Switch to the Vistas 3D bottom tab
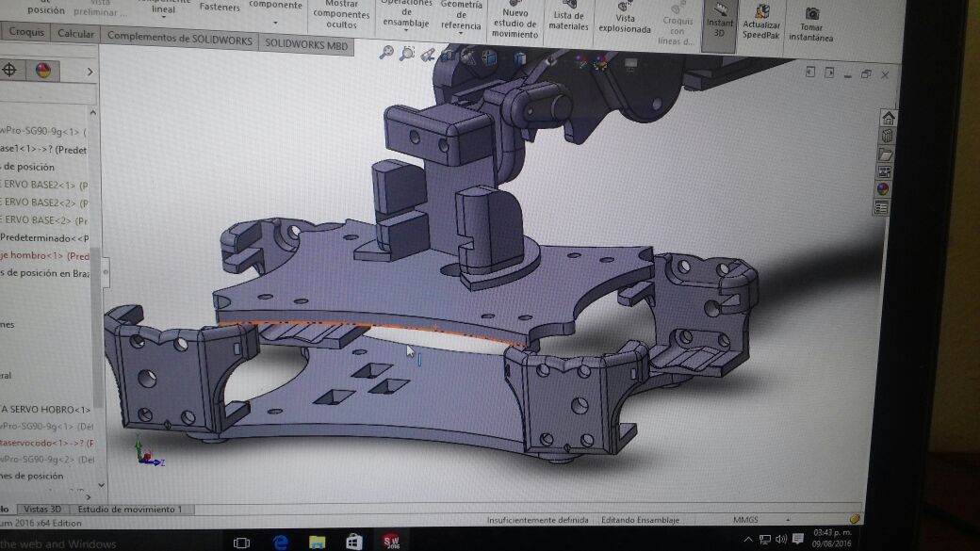The image size is (980, 551). click(42, 510)
